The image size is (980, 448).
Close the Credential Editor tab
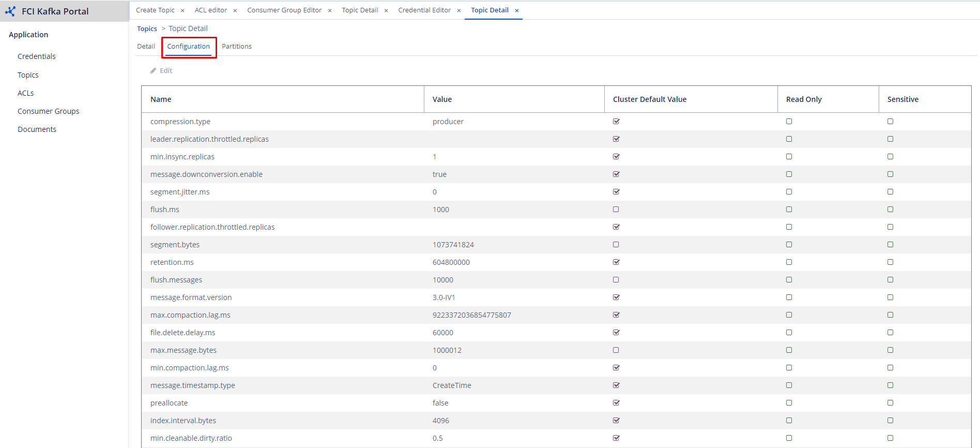(459, 11)
